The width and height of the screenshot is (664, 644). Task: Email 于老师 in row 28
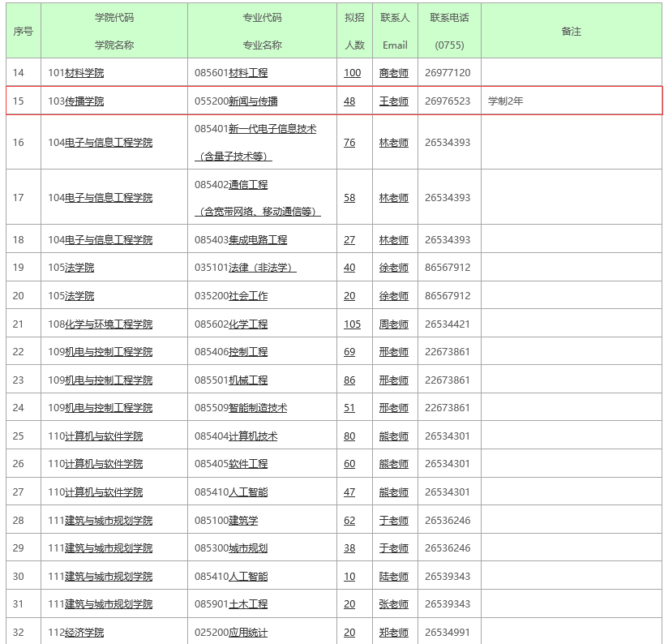click(394, 520)
